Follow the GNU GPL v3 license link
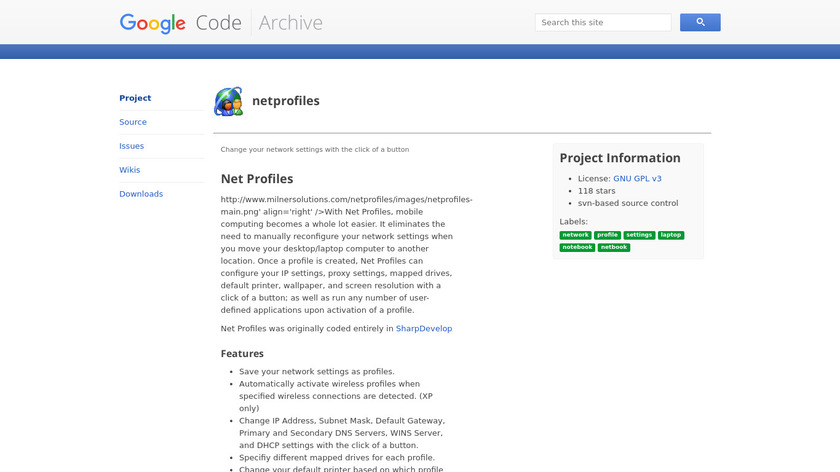840x472 pixels. (x=637, y=178)
